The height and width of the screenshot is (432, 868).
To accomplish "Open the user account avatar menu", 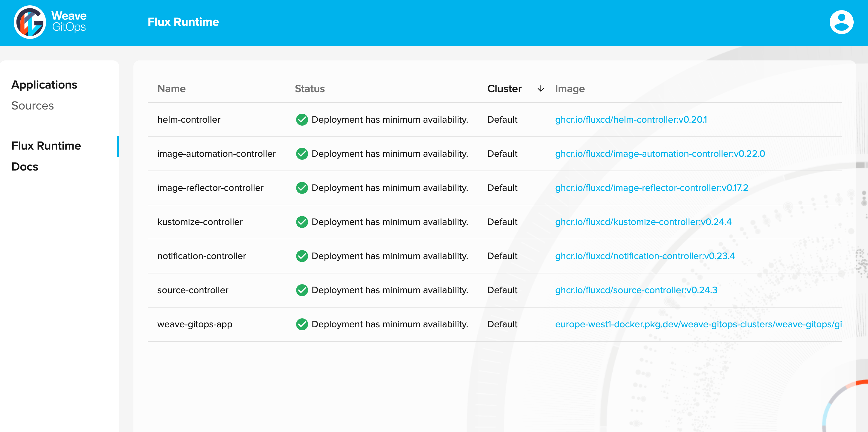I will tap(841, 22).
